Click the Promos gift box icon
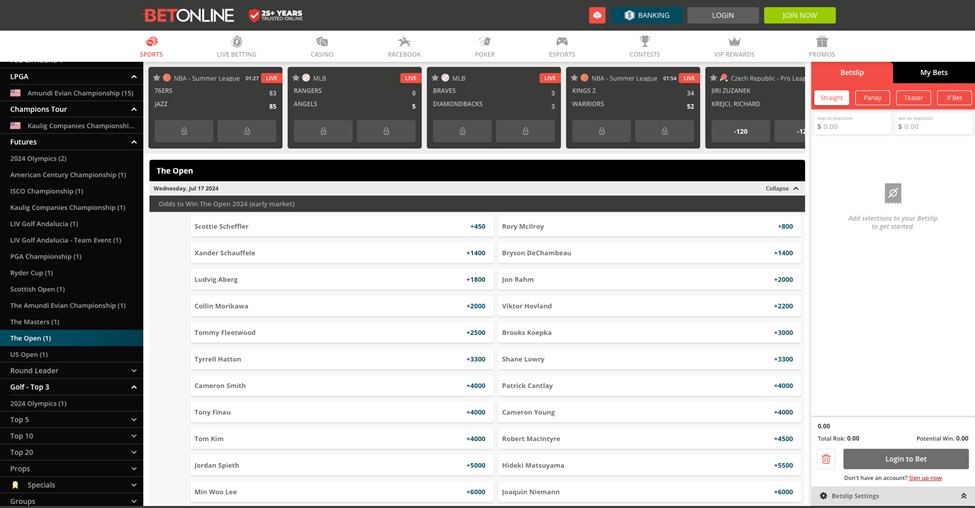This screenshot has height=508, width=975. click(x=821, y=42)
